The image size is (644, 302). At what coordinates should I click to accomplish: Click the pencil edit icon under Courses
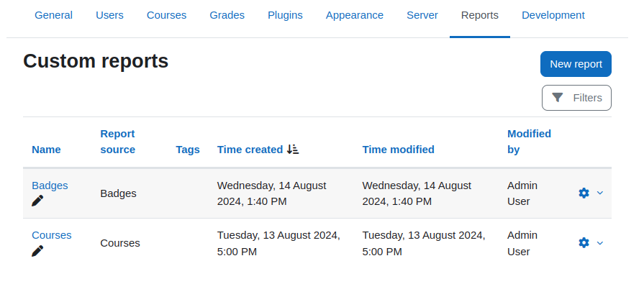[37, 251]
